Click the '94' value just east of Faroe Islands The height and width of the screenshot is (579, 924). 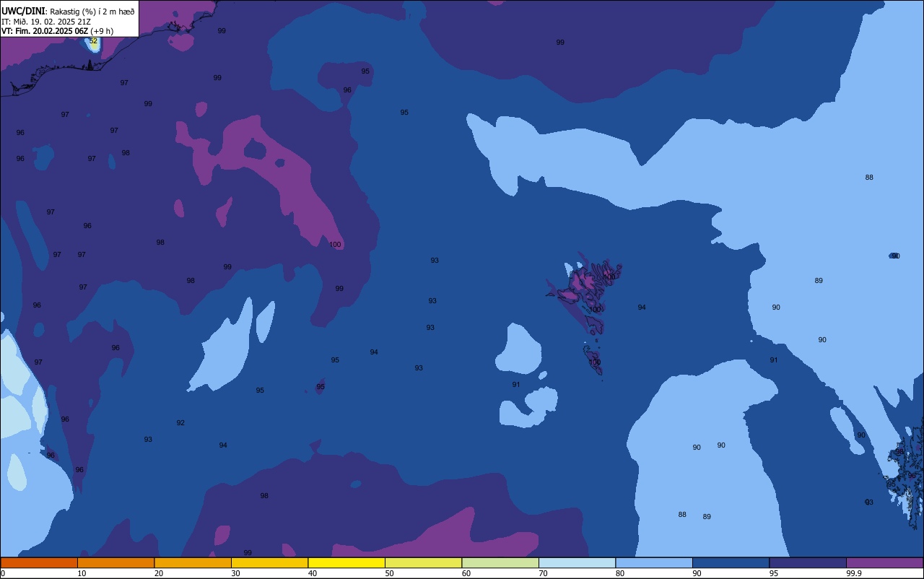642,308
